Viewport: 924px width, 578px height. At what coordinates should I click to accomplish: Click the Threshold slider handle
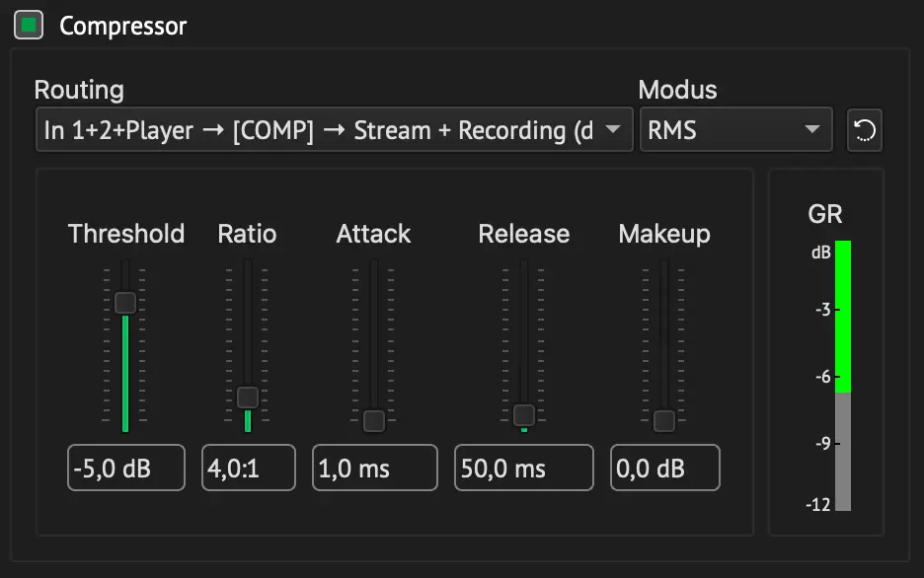coord(125,303)
